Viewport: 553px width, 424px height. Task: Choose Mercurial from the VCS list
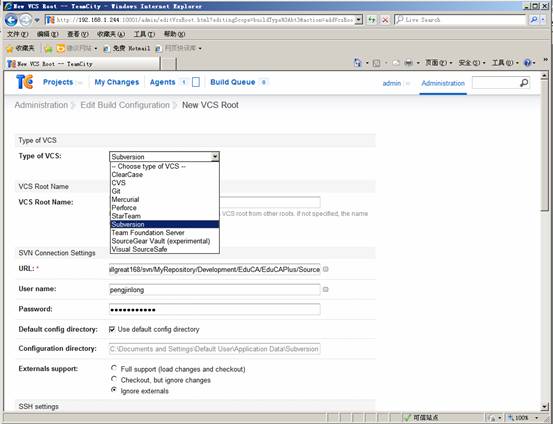(164, 199)
